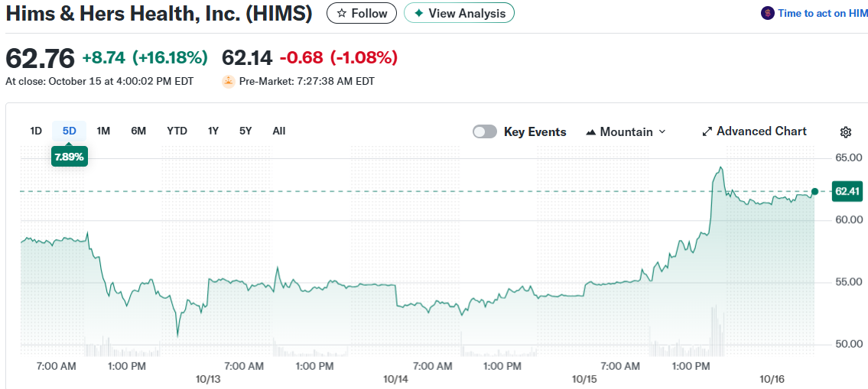Viewport: 868px width, 389px height.
Task: Toggle the Key Events switch
Action: (x=485, y=131)
